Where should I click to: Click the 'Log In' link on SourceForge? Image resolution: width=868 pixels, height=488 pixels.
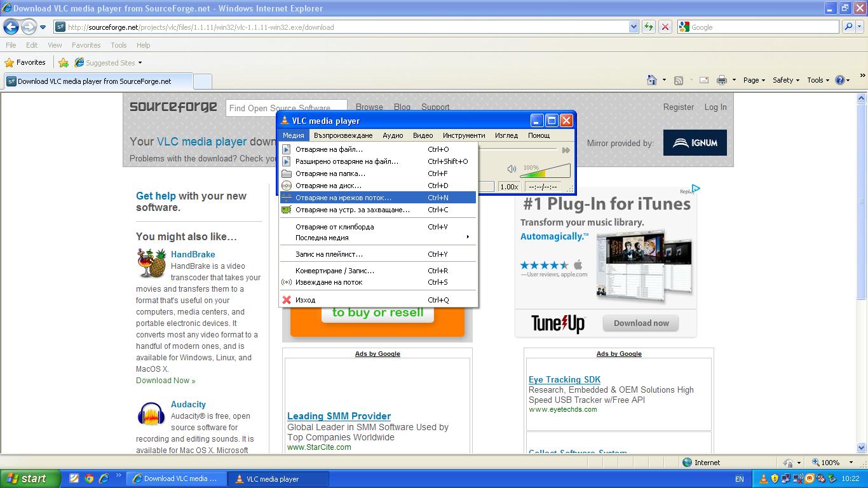715,107
